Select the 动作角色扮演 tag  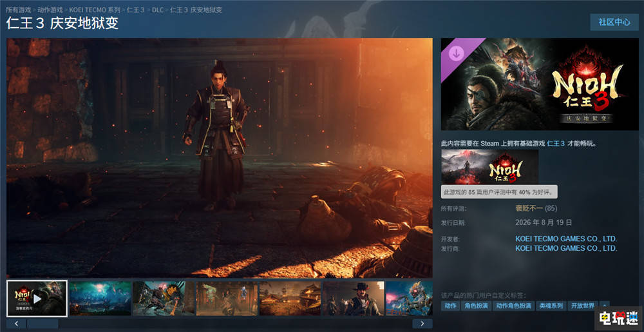click(513, 306)
